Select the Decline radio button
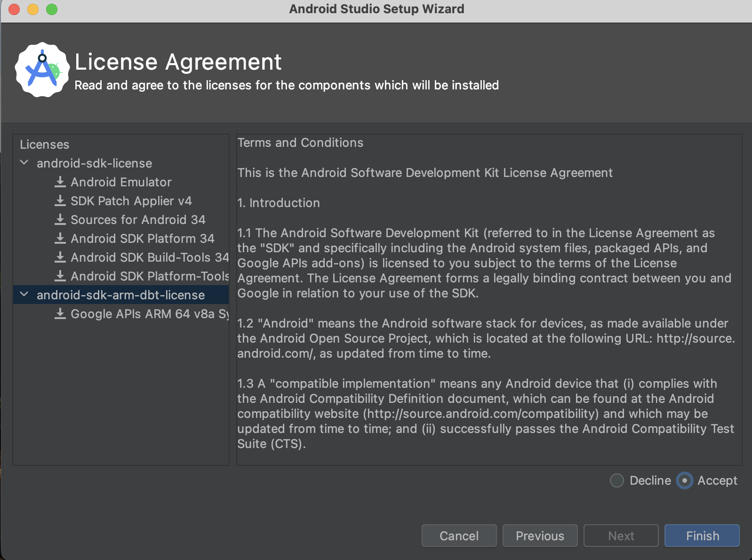 pos(616,480)
